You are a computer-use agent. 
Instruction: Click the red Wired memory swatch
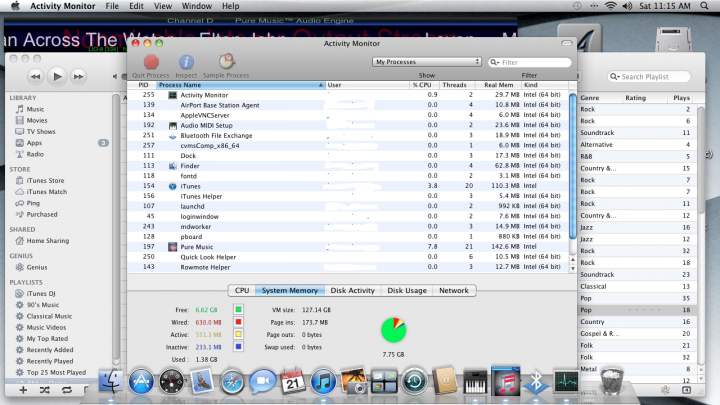pos(238,322)
